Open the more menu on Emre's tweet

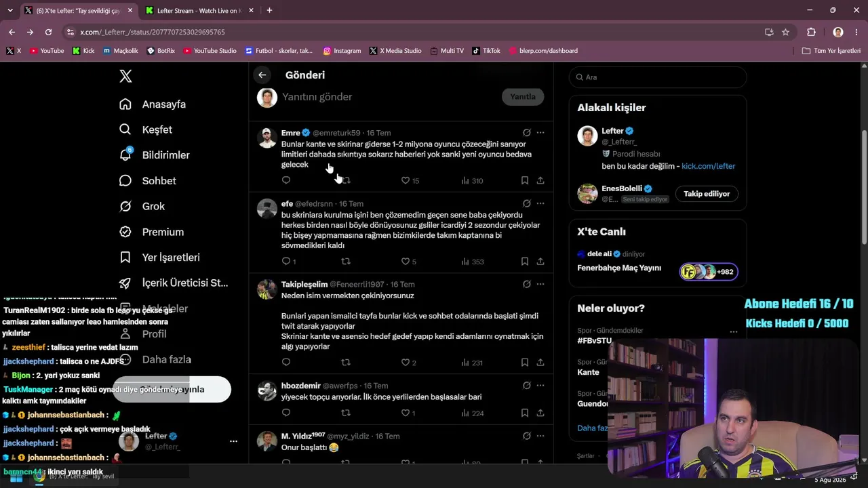click(x=540, y=133)
